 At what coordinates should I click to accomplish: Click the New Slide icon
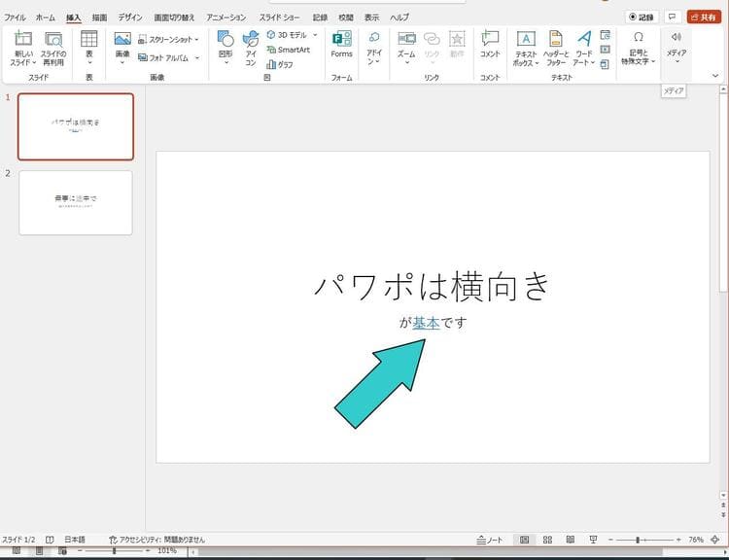click(x=23, y=39)
